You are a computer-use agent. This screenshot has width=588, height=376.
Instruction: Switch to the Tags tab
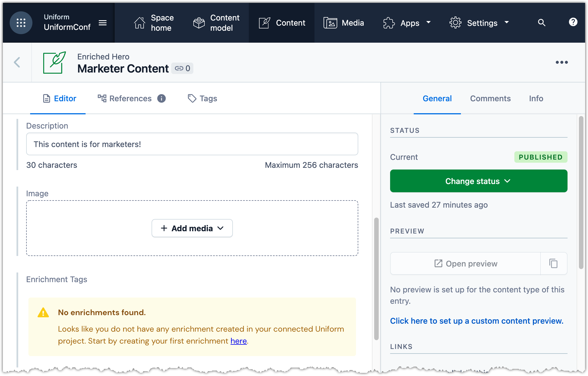(x=202, y=98)
